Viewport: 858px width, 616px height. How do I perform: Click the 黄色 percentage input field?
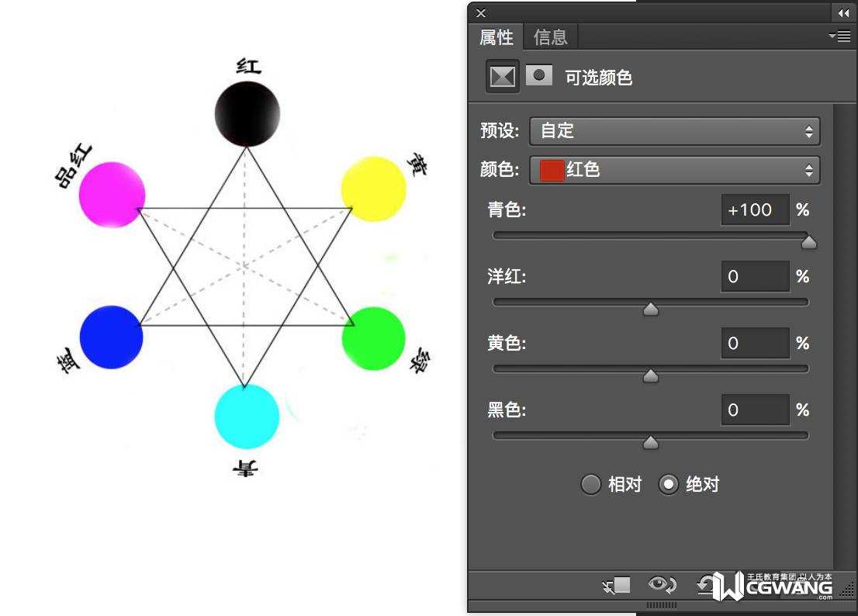point(755,343)
